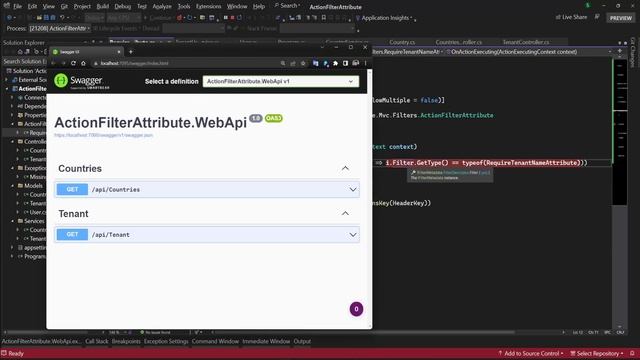Select the Services folder in Solution Explorer
The height and width of the screenshot is (360, 640).
click(x=34, y=221)
